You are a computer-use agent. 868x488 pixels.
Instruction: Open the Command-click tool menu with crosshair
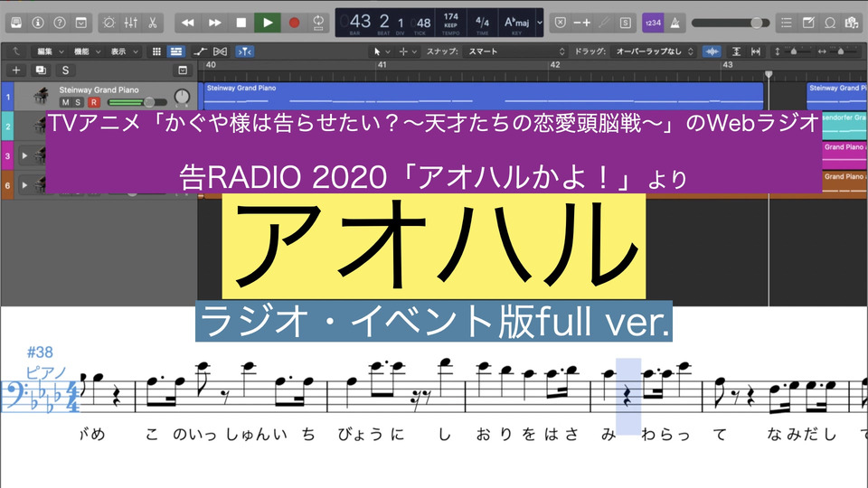point(408,52)
